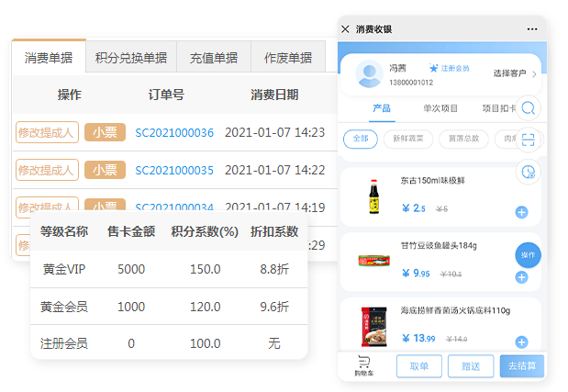Image resolution: width=568 pixels, height=392 pixels.
Task: Open the barcode scan icon
Action: pyautogui.click(x=528, y=140)
